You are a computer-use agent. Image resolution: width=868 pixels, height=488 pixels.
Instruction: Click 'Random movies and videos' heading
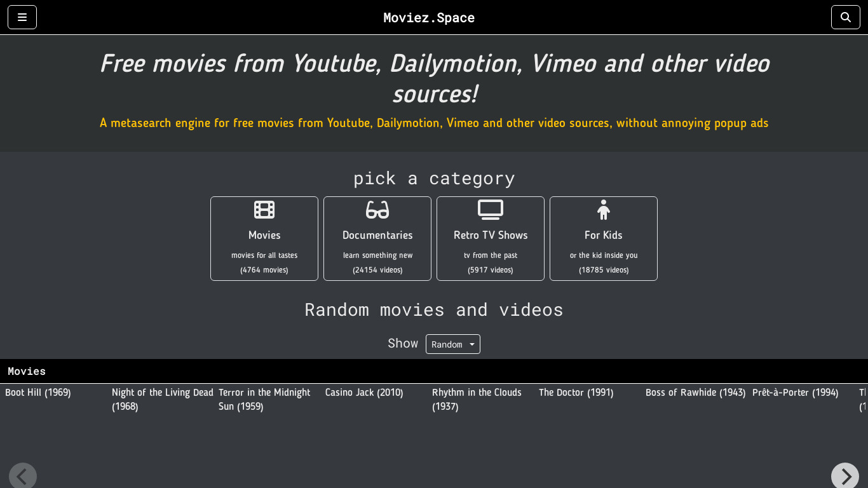click(x=434, y=309)
